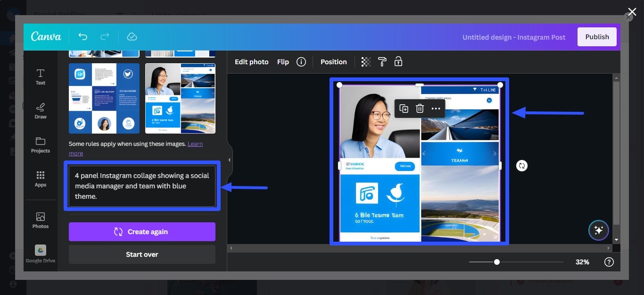
Task: Toggle the lock icon in toolbar
Action: click(398, 62)
